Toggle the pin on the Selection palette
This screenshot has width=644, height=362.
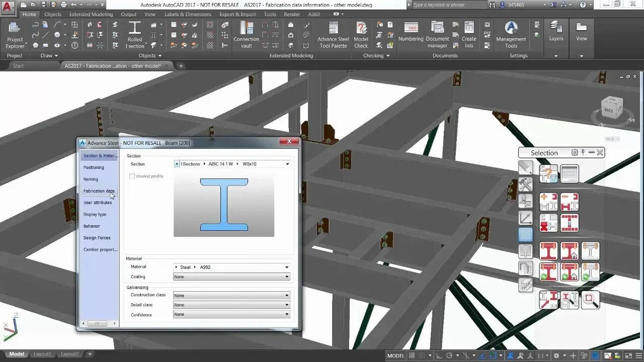point(583,152)
